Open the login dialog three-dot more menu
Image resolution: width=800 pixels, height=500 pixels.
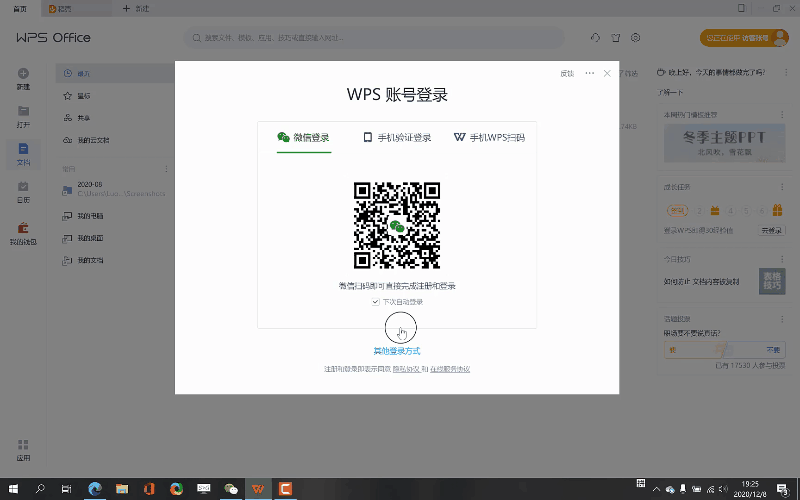[589, 73]
